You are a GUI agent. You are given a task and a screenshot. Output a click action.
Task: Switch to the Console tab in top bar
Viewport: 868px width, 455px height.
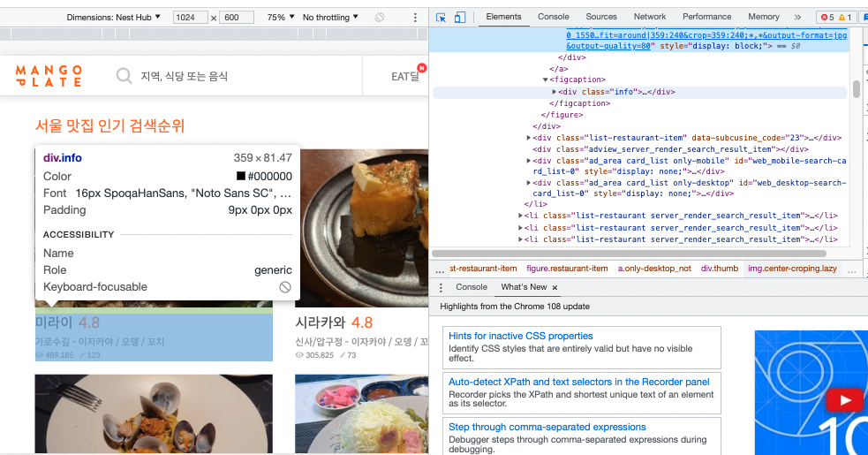[553, 17]
